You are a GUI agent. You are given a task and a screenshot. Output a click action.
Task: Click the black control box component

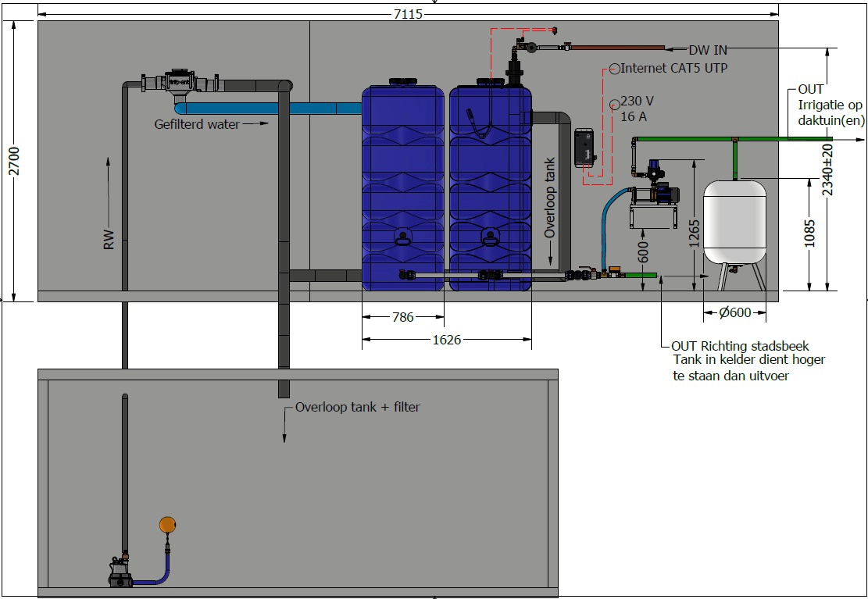583,150
